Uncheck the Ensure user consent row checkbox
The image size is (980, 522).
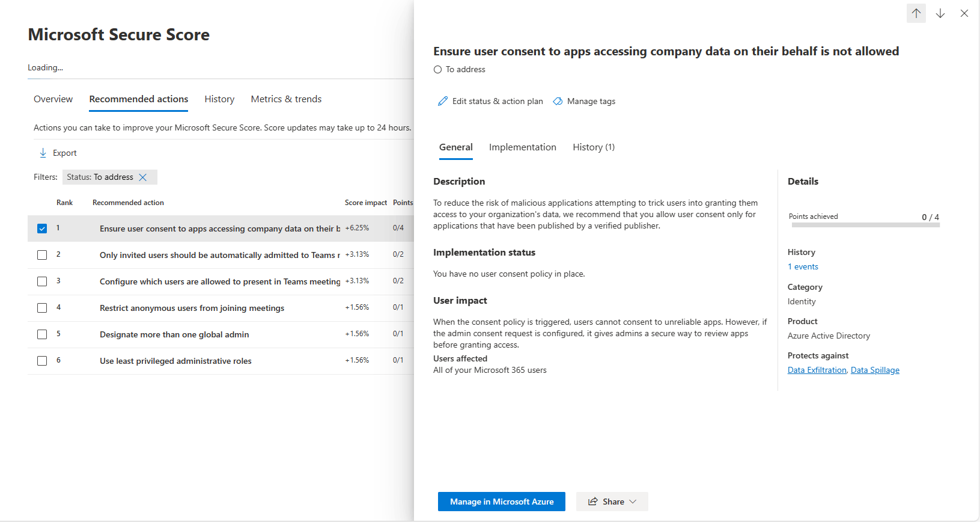(x=42, y=229)
